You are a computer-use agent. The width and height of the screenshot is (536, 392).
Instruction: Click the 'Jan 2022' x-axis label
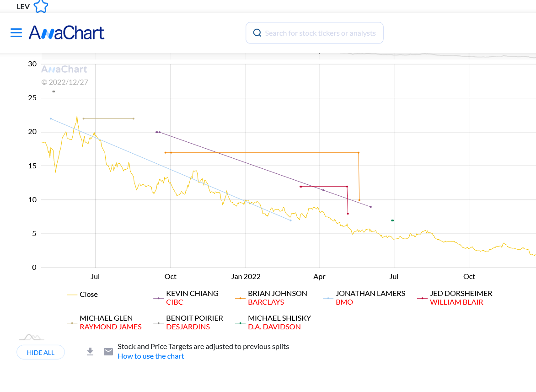click(x=246, y=276)
